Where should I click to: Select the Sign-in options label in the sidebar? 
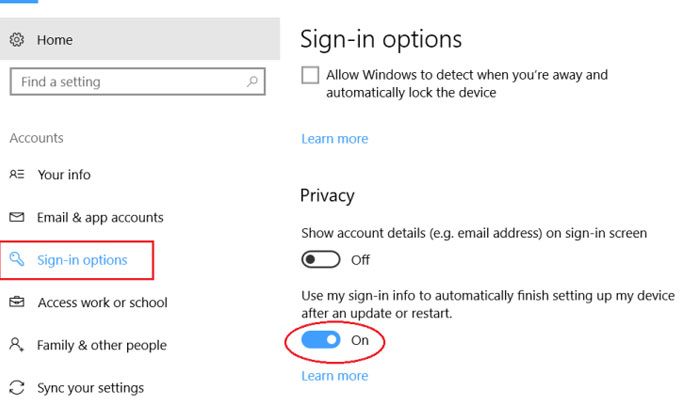[x=82, y=260]
